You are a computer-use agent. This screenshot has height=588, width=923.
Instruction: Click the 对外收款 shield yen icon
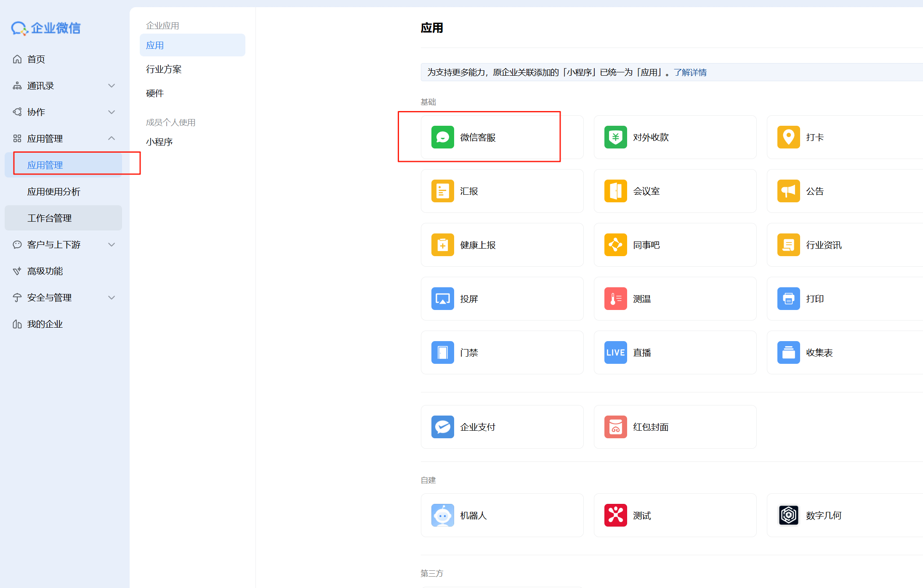pyautogui.click(x=615, y=137)
